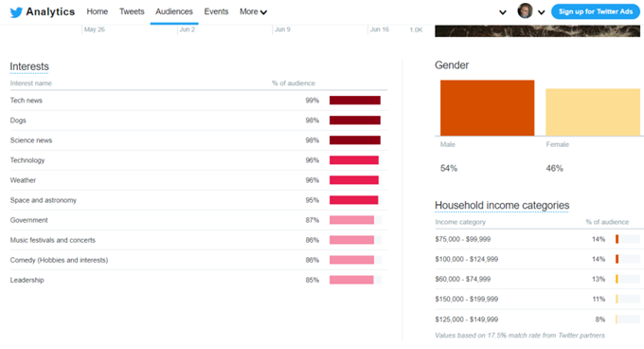644x349 pixels.
Task: Expand the More menu chevron
Action: [263, 12]
